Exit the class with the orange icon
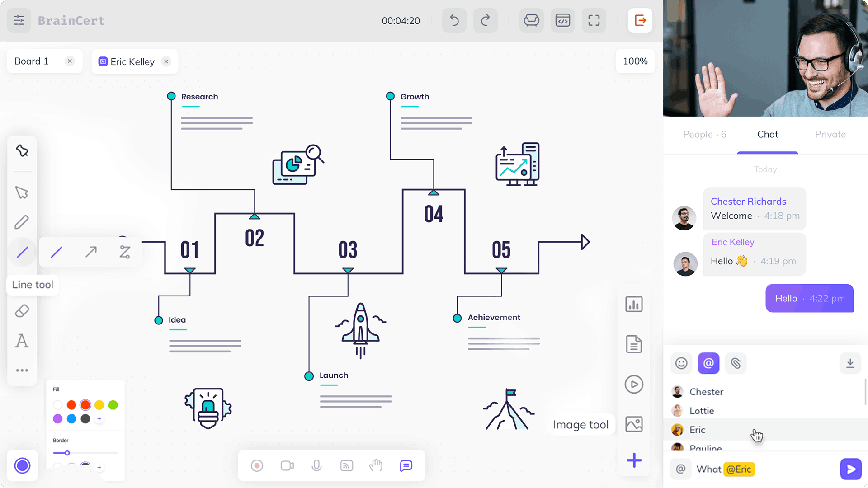The width and height of the screenshot is (868, 488). (640, 20)
